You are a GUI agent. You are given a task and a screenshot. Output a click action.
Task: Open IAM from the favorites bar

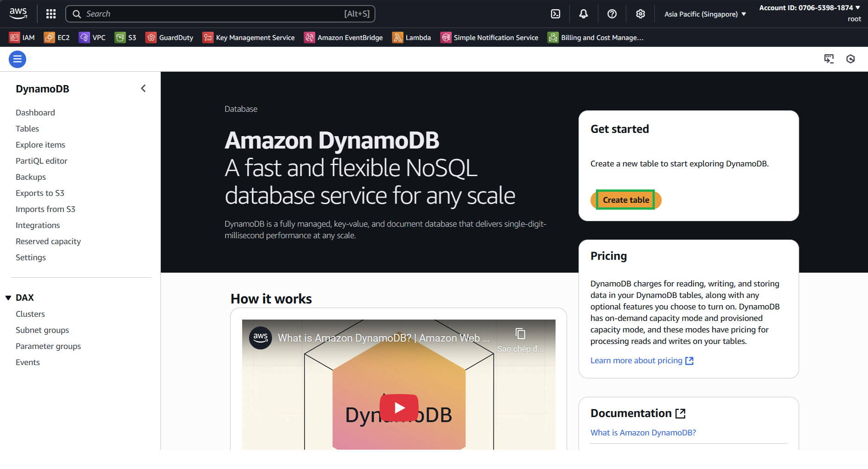[22, 38]
